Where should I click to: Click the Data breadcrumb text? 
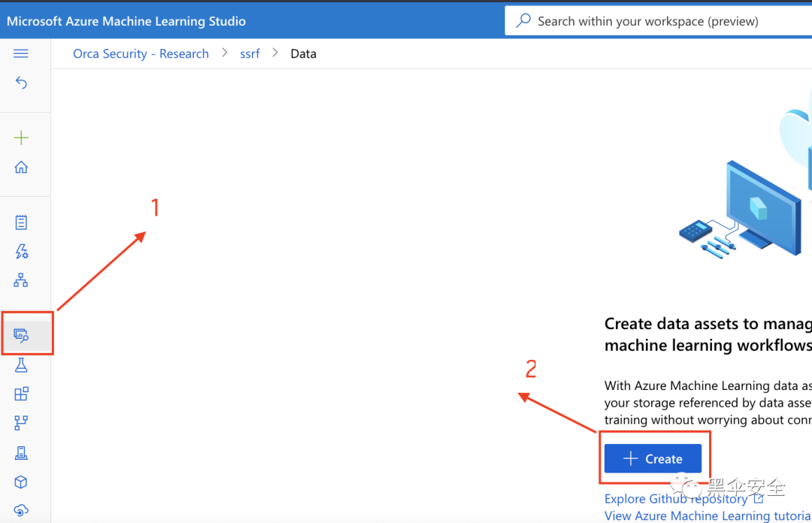tap(304, 54)
